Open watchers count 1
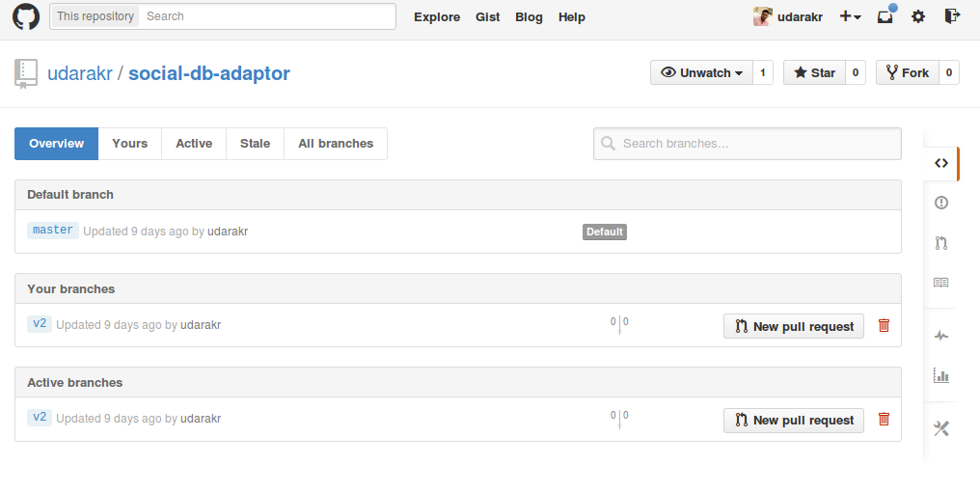This screenshot has height=492, width=980. 763,72
